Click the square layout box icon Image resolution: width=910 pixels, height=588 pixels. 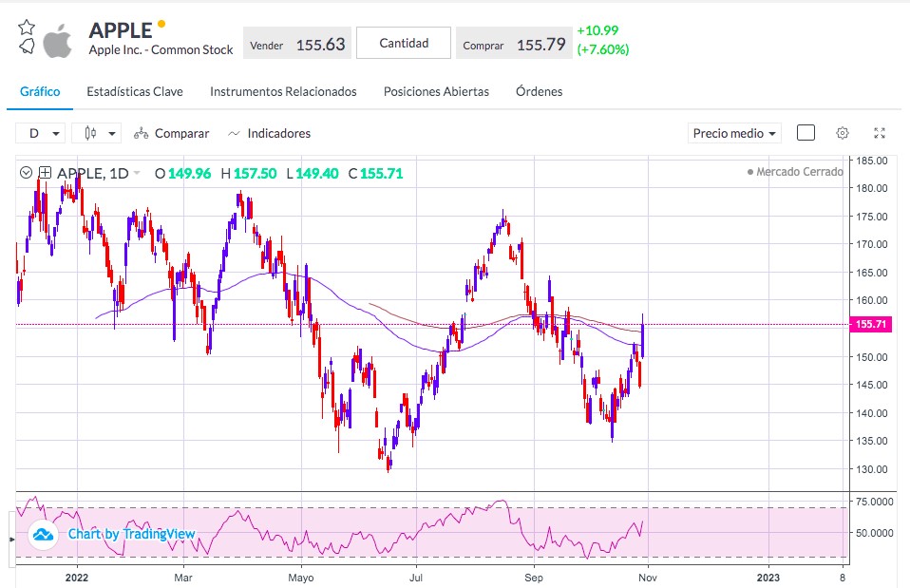[x=806, y=133]
